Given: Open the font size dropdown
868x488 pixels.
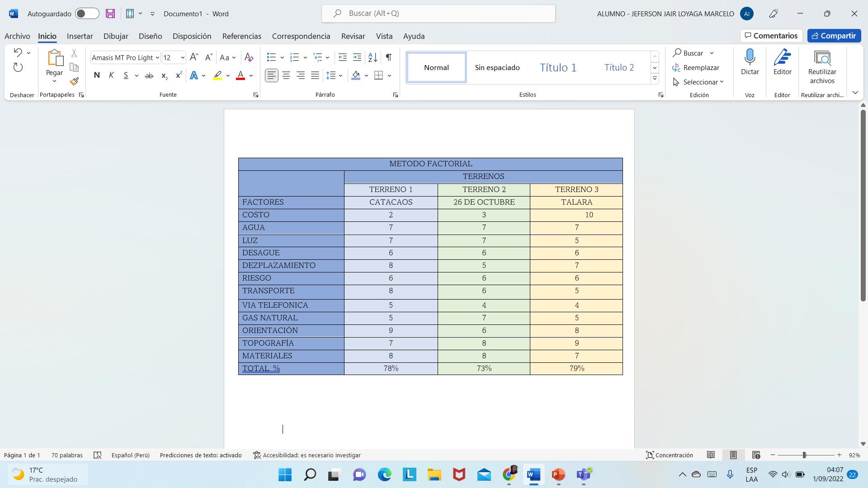Looking at the screenshot, I should pos(182,57).
